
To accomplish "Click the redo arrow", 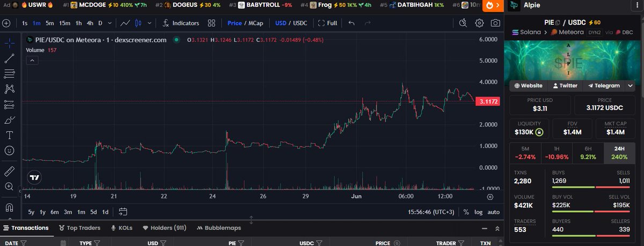I will click(x=368, y=23).
